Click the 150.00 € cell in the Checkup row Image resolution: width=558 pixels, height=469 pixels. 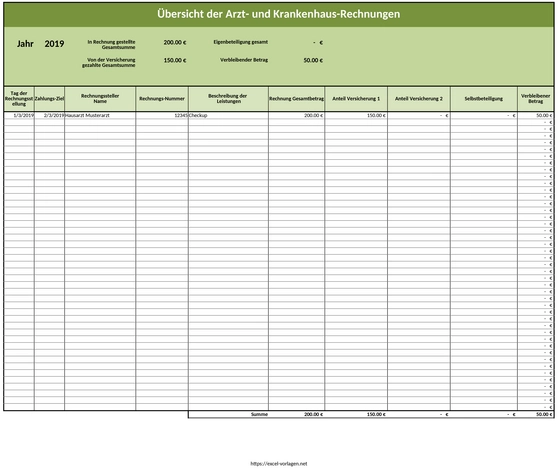point(356,115)
